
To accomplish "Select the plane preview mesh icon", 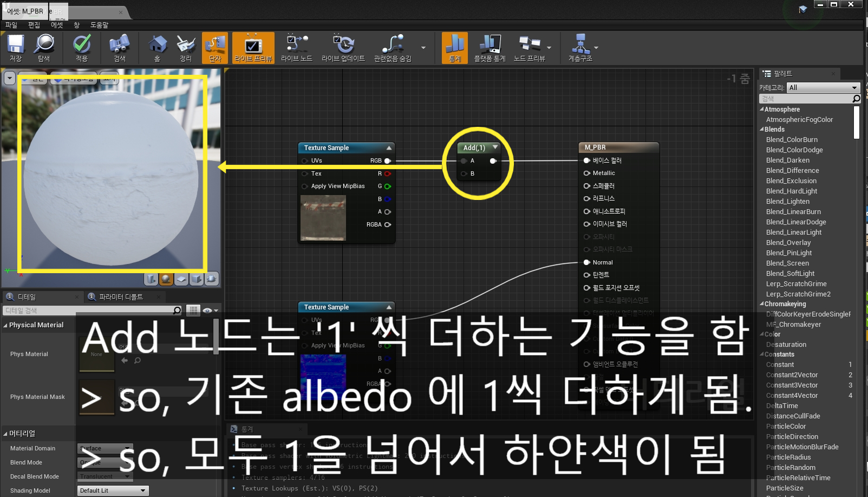I will [181, 279].
